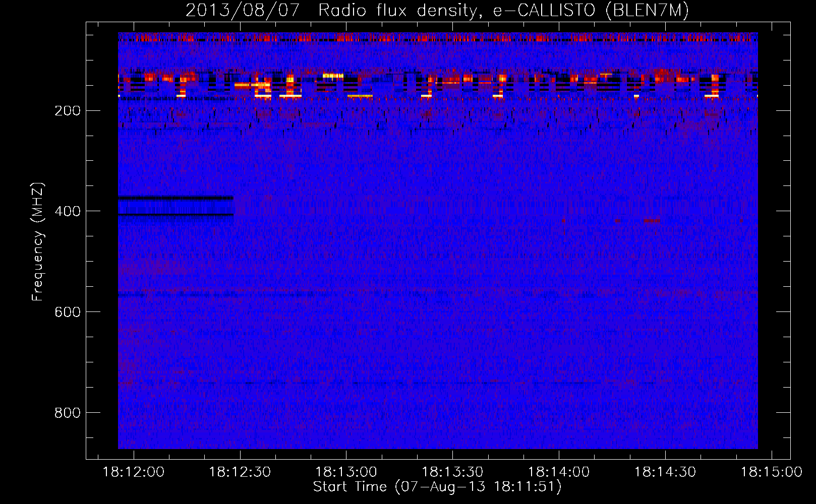Click the "Start Time (07-Aug-13 18:11:51)" label
This screenshot has width=816, height=504.
pyautogui.click(x=437, y=487)
